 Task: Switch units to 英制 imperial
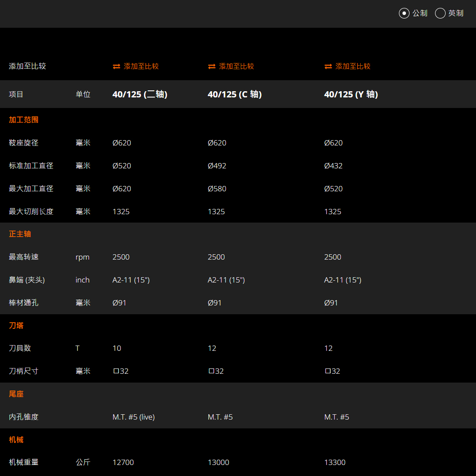[440, 13]
